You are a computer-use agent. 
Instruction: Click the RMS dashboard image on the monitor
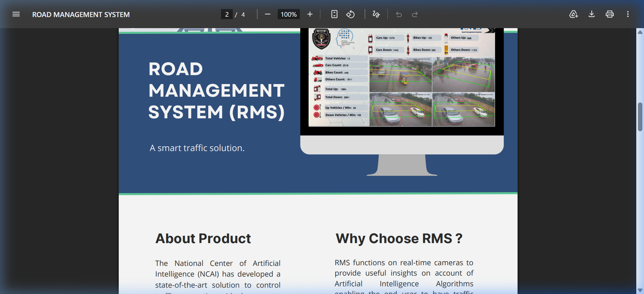click(x=401, y=78)
